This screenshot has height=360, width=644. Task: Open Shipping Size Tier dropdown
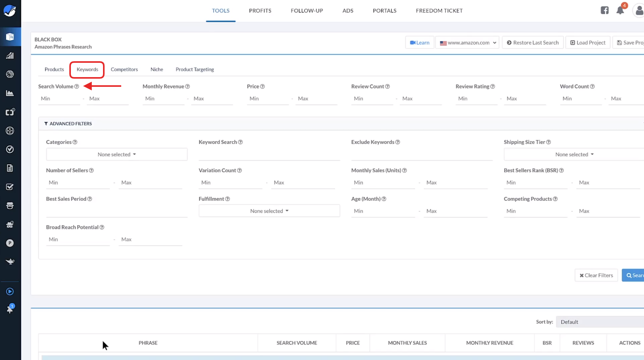point(574,154)
